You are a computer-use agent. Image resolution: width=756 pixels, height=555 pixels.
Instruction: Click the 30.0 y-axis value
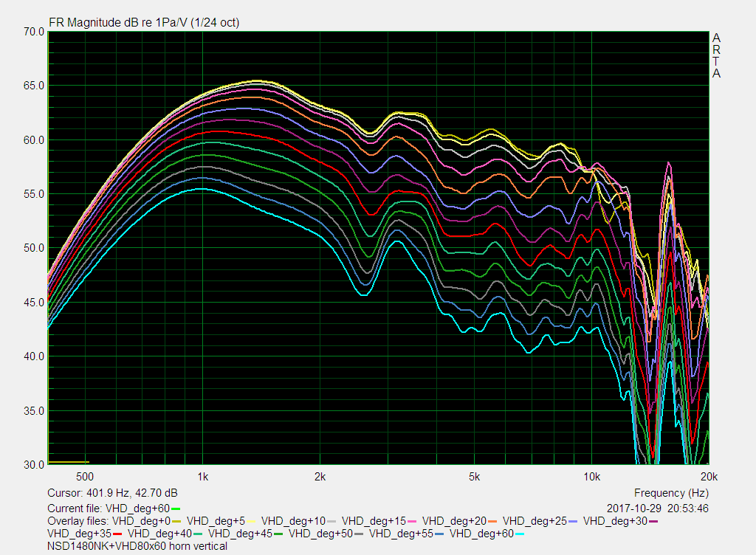click(34, 465)
